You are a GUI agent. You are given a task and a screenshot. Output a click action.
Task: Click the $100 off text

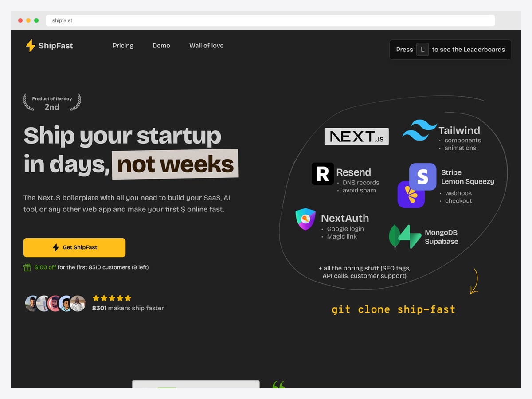[45, 267]
